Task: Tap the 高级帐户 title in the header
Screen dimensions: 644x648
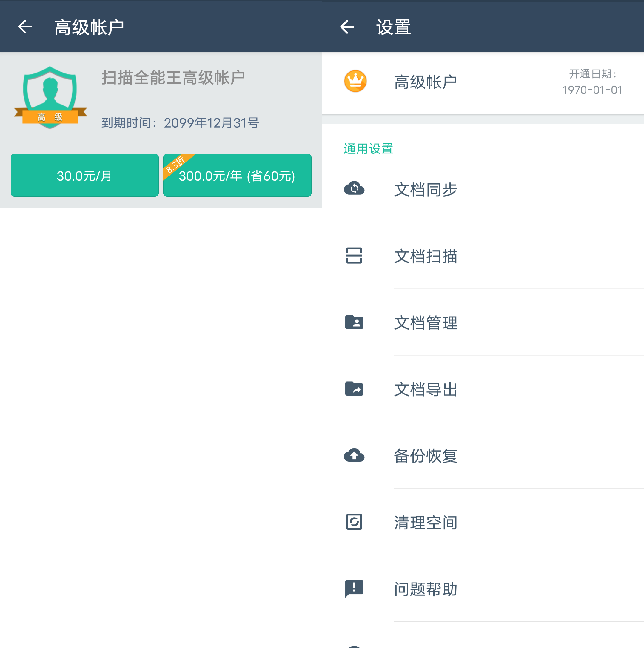Action: [x=89, y=27]
